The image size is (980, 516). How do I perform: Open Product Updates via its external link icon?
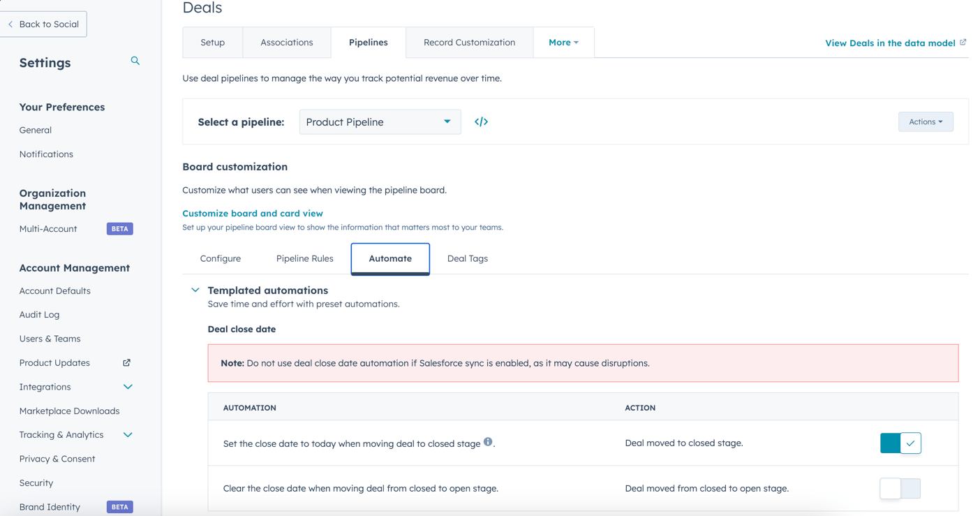126,362
